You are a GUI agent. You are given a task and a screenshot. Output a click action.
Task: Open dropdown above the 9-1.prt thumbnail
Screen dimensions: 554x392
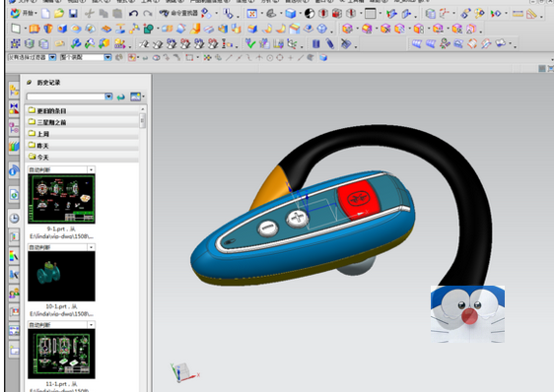pyautogui.click(x=91, y=169)
